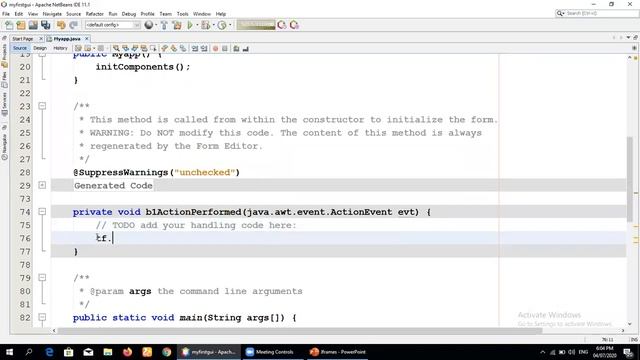Click the Generated Code collapsed label
Image resolution: width=640 pixels, height=360 pixels.
click(113, 186)
